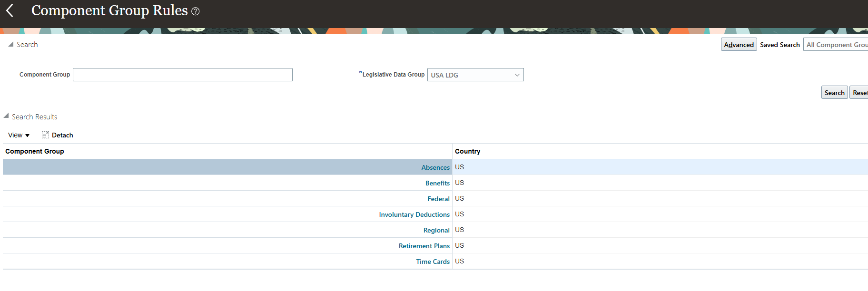Screen dimensions: 868x291
Task: Click the Detach table icon
Action: (x=45, y=135)
